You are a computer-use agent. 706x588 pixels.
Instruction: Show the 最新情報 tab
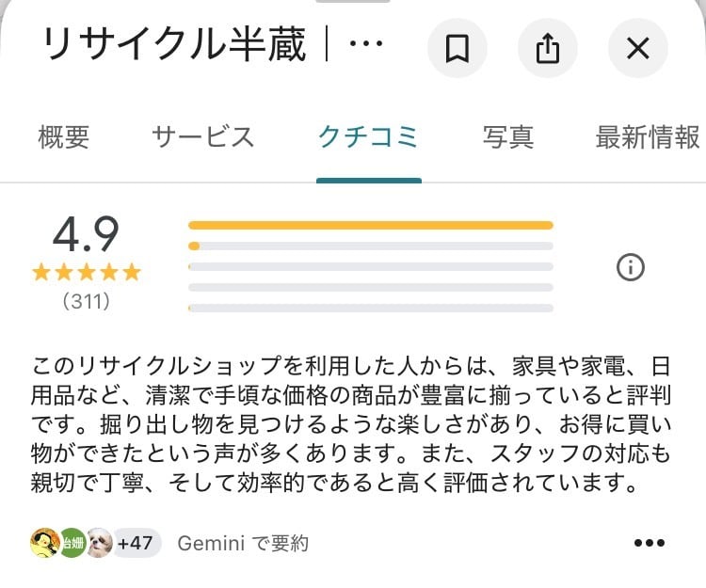pyautogui.click(x=648, y=137)
